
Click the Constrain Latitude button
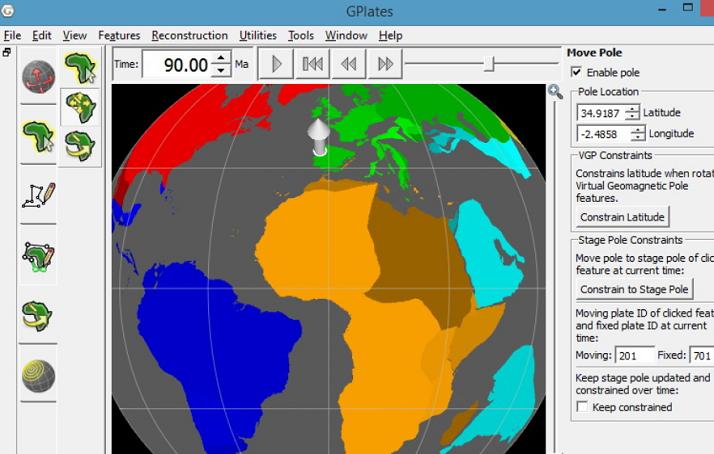click(x=622, y=217)
